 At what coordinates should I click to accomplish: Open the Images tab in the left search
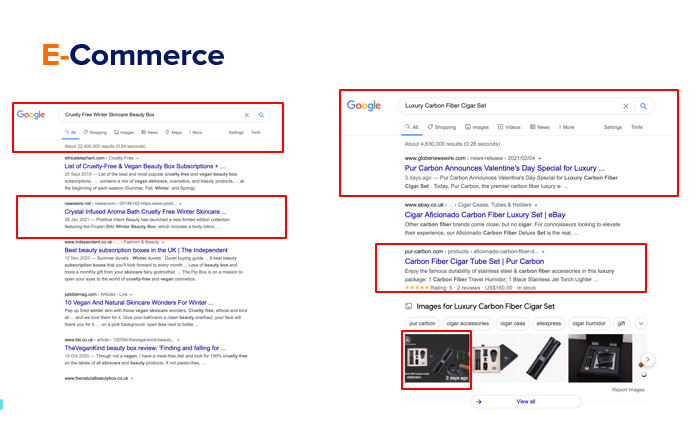click(124, 132)
